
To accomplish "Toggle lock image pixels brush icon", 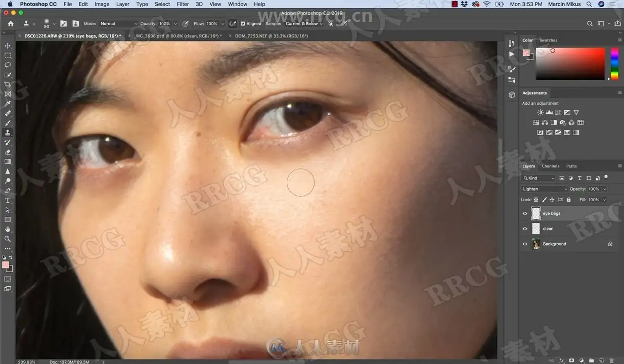I will tap(544, 200).
